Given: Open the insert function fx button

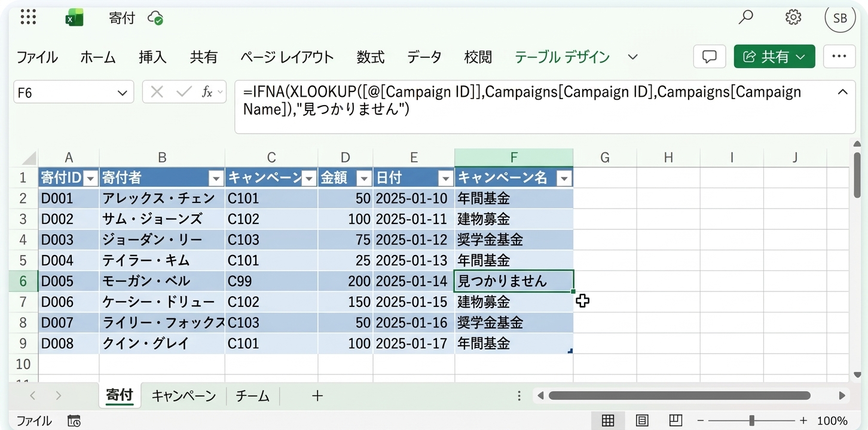Looking at the screenshot, I should (207, 92).
